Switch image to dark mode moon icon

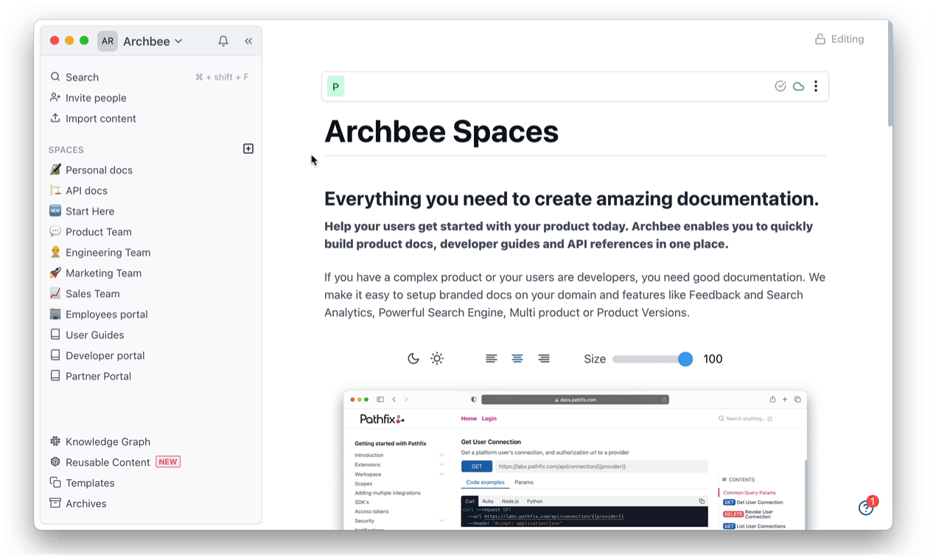413,359
